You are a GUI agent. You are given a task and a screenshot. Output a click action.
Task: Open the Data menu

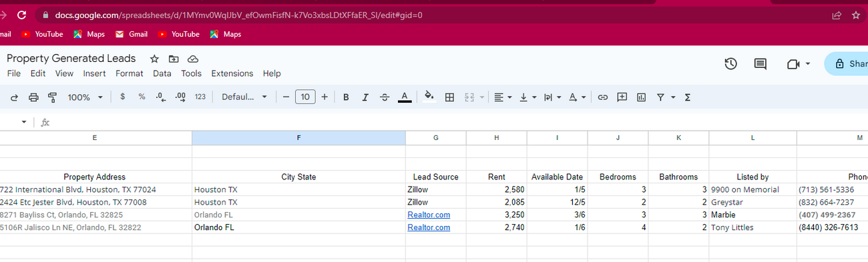point(162,73)
